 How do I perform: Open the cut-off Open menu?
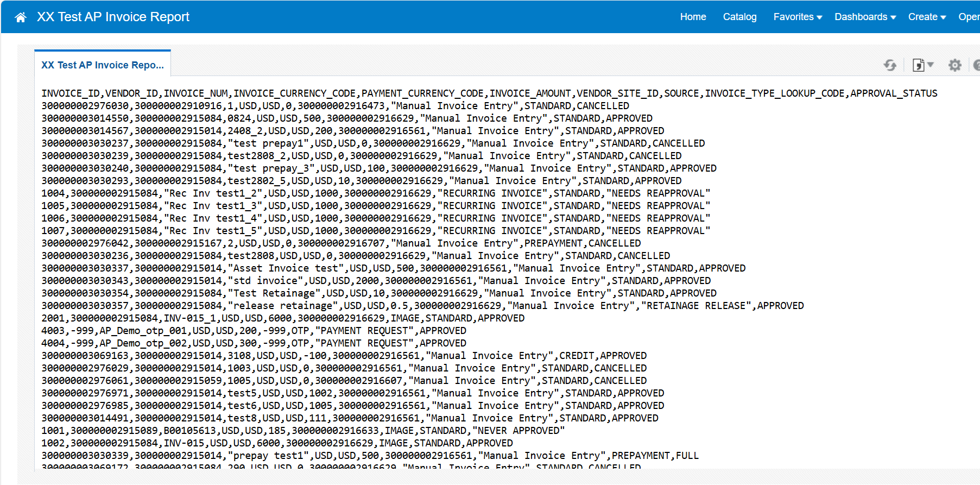tap(969, 17)
